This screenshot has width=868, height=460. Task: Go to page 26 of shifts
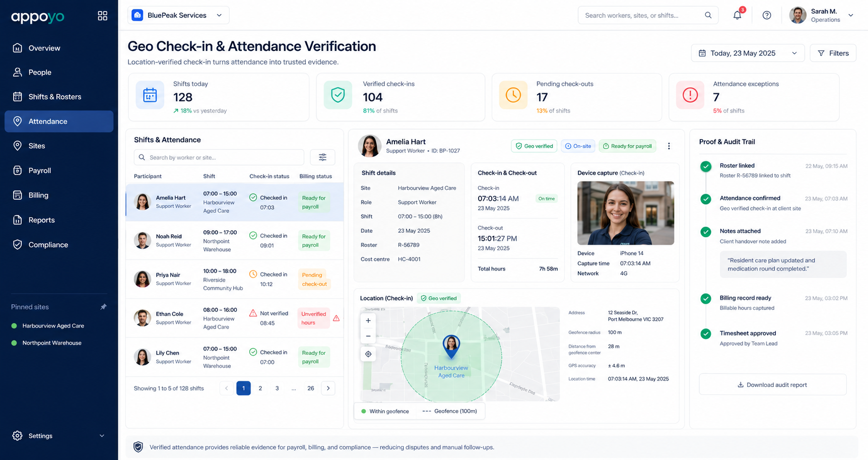point(311,388)
